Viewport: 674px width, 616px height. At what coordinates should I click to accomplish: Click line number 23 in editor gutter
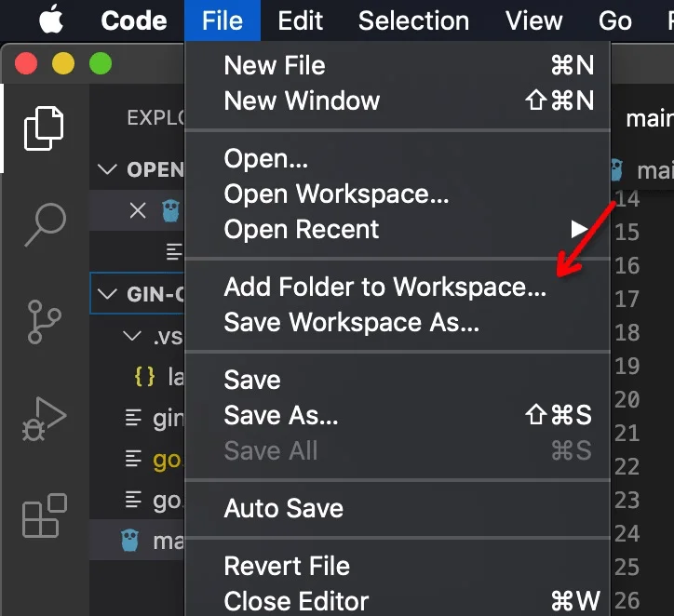(x=627, y=500)
